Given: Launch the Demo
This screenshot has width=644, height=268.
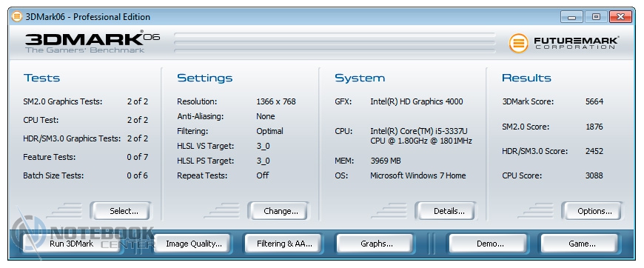Looking at the screenshot, I should pos(489,244).
